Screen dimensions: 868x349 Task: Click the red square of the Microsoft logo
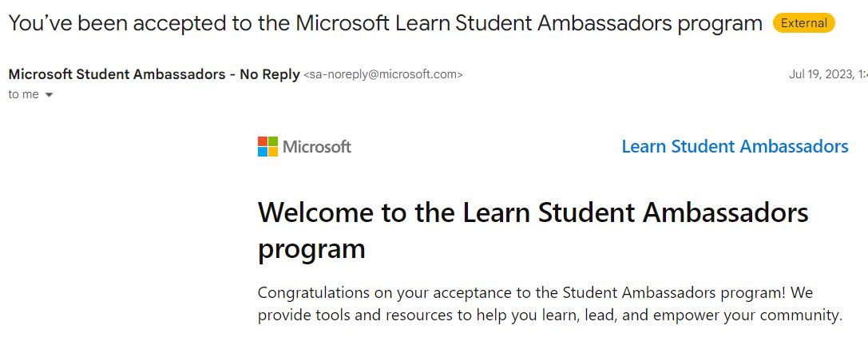click(x=263, y=141)
